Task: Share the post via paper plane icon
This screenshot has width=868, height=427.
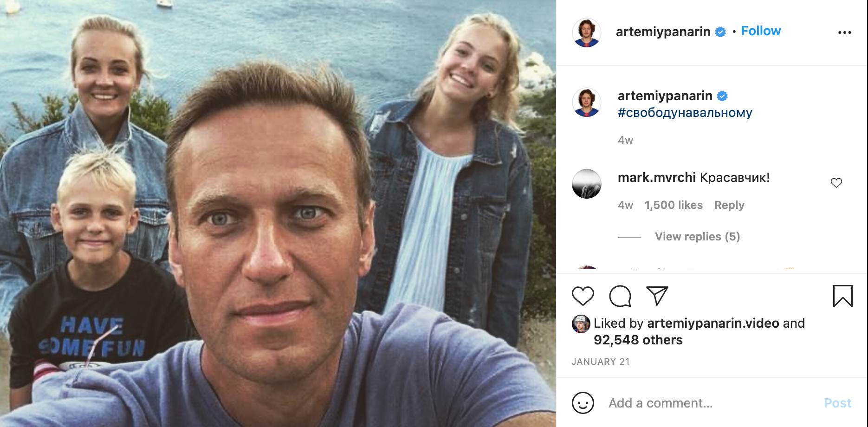Action: tap(657, 296)
